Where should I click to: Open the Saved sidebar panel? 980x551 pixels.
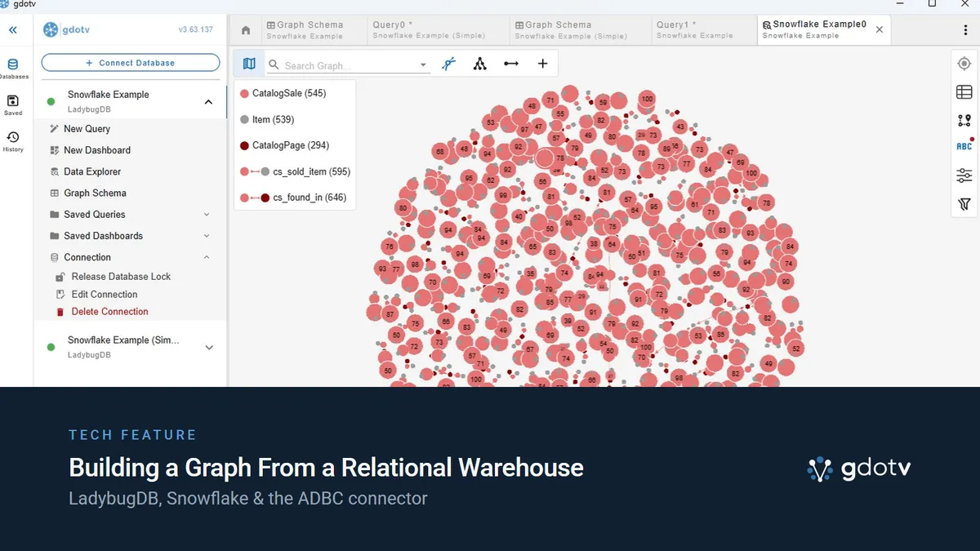tap(13, 105)
